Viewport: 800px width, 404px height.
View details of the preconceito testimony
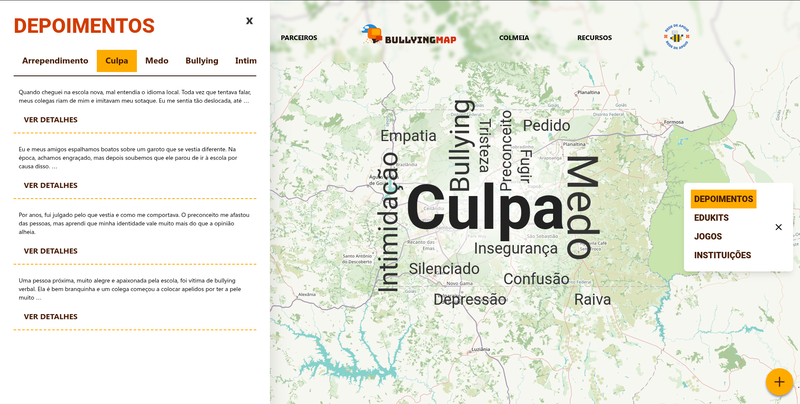point(51,251)
